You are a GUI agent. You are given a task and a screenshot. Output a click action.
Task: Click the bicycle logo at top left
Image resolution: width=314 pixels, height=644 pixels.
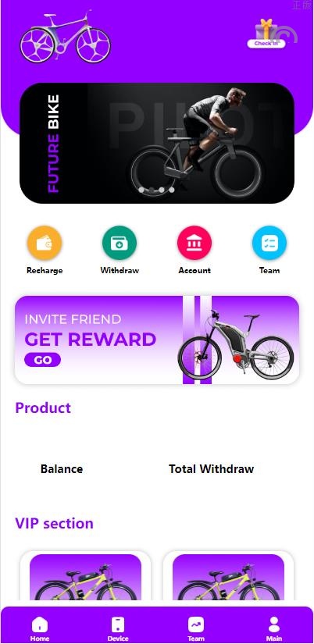coord(65,37)
